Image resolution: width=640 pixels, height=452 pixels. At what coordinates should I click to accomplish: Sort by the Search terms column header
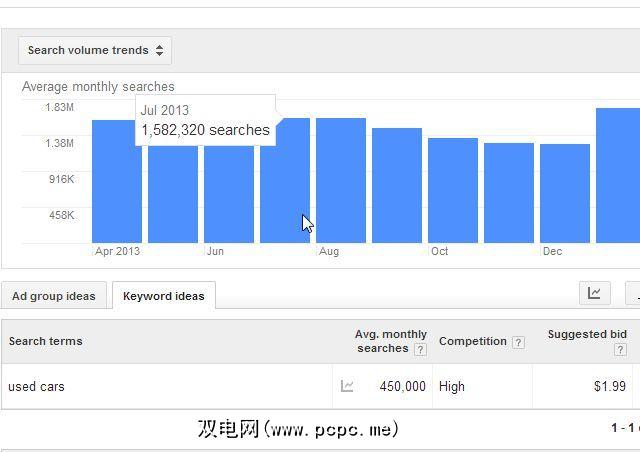(46, 341)
